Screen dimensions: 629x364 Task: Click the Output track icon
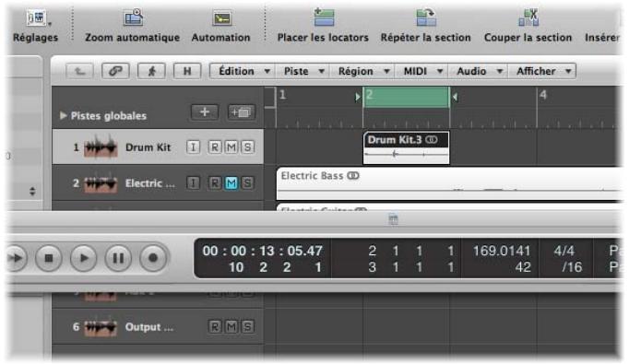(x=101, y=327)
